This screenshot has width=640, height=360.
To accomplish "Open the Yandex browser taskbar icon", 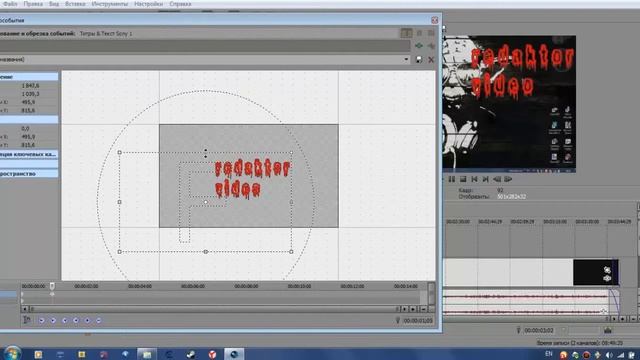I will pyautogui.click(x=212, y=354).
